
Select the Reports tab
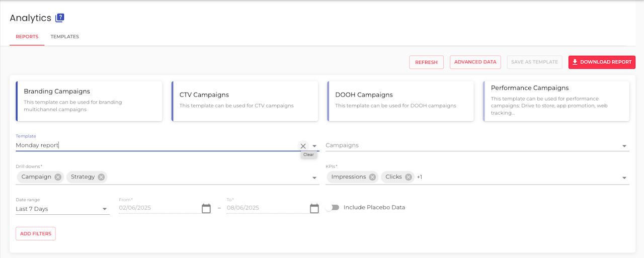pos(27,37)
